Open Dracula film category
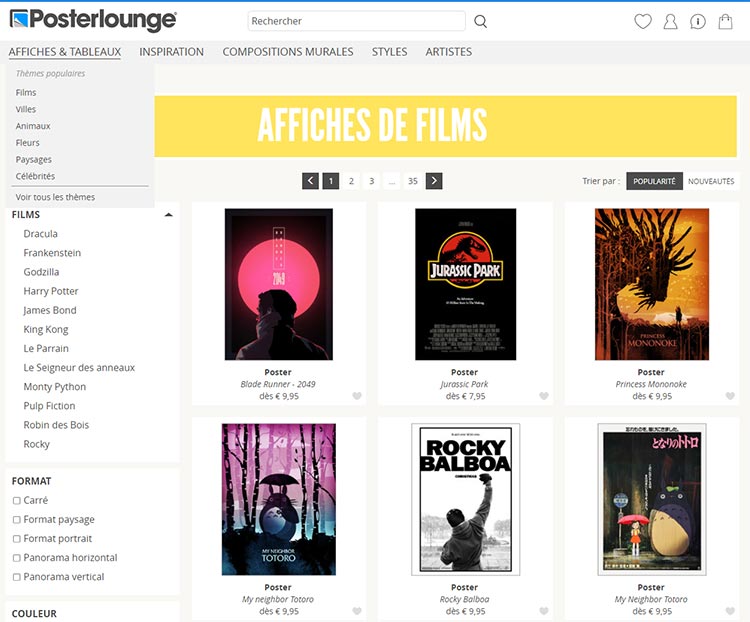 pos(41,233)
